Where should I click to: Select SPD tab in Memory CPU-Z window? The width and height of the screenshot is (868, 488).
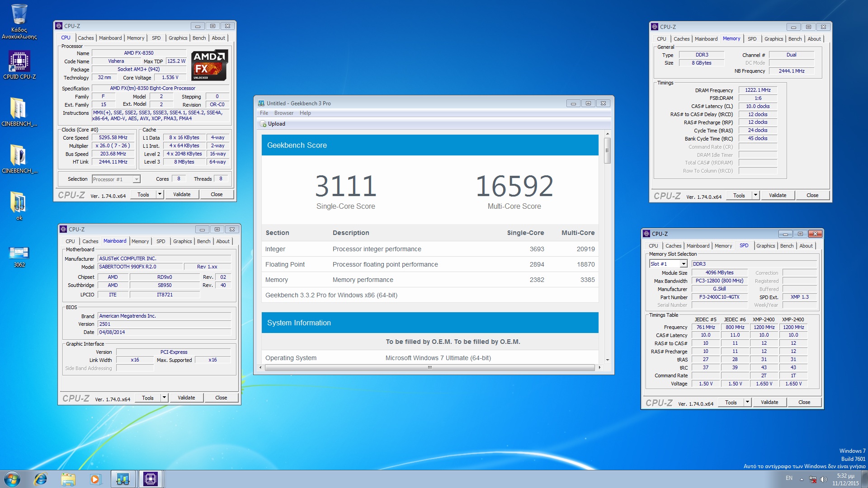752,39
